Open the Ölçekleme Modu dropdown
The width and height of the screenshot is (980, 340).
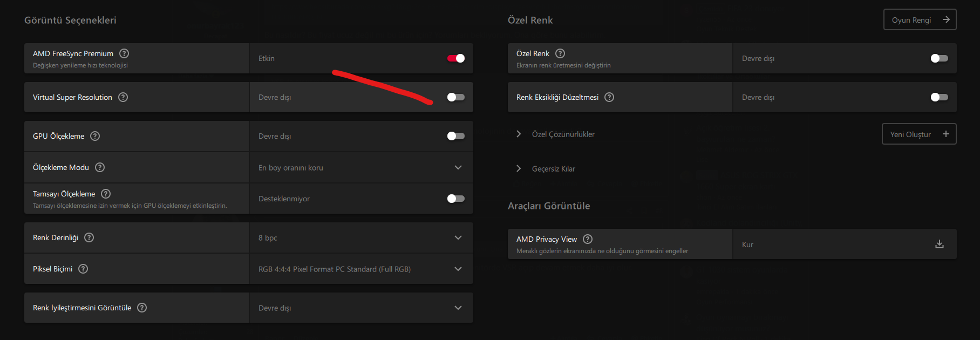click(360, 168)
